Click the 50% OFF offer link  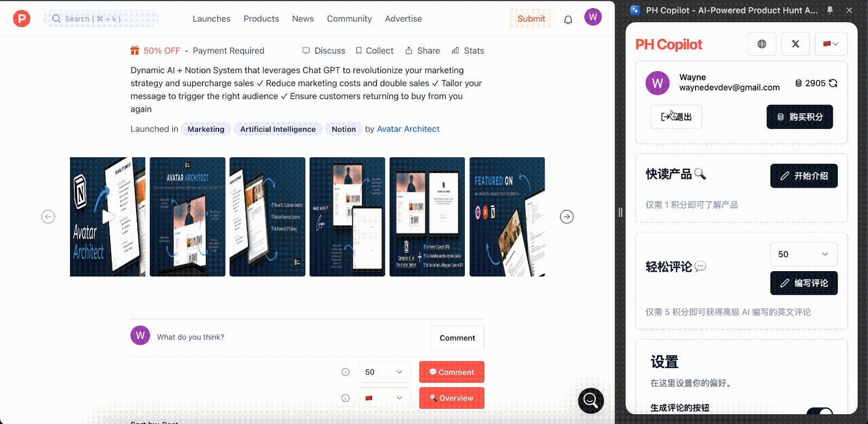pyautogui.click(x=162, y=50)
